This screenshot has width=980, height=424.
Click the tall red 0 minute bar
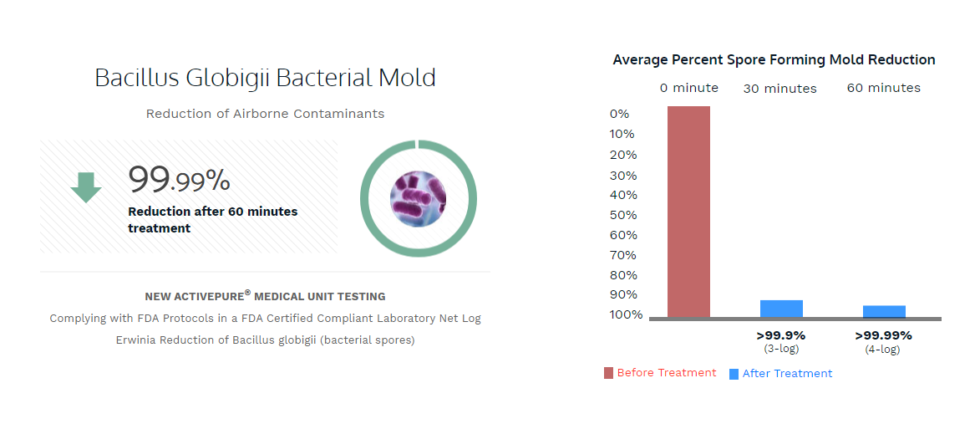pos(688,212)
